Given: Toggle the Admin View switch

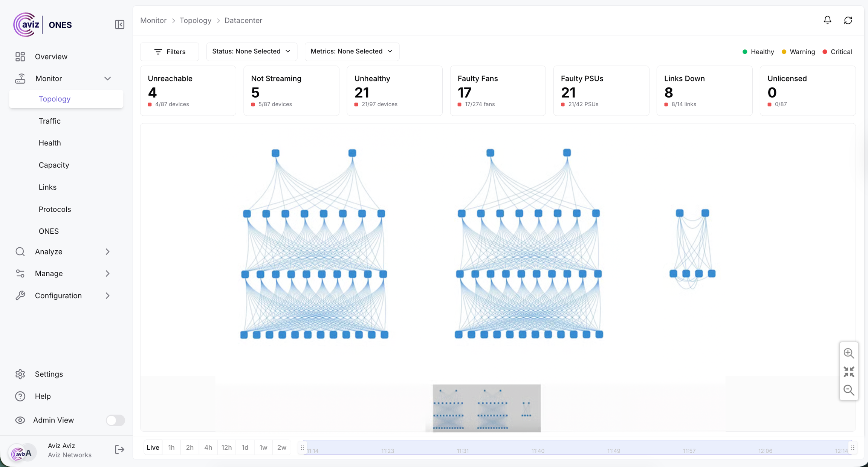Looking at the screenshot, I should pyautogui.click(x=115, y=420).
